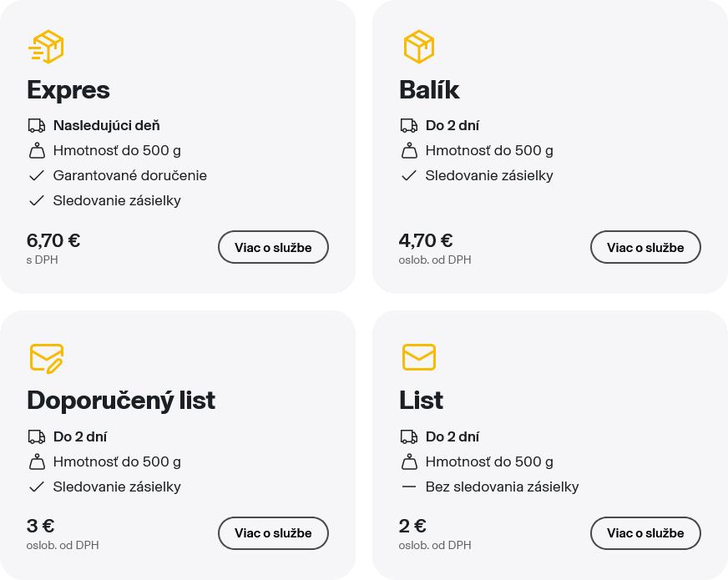Screen dimensions: 728x580
Task: Click the dash icon beside Bez sledovania zásielky
Action: 409,487
